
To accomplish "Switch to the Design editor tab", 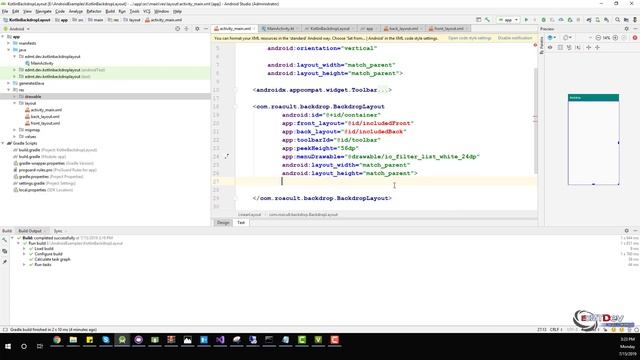I will pos(223,222).
